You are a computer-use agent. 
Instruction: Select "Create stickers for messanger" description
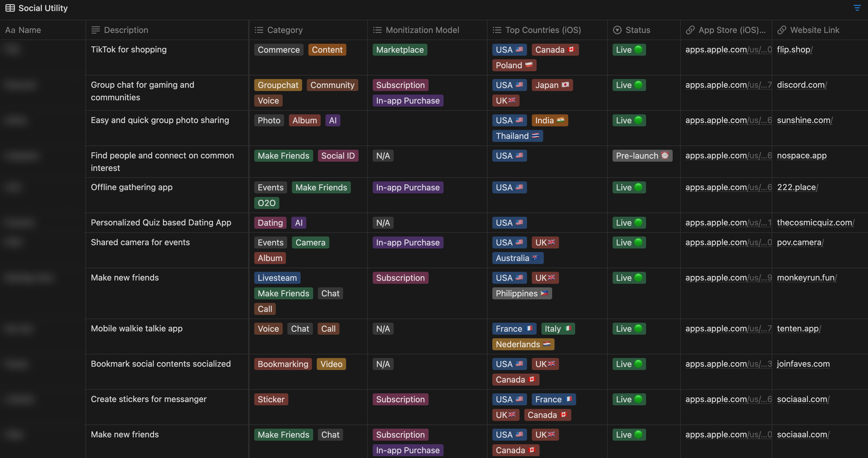pyautogui.click(x=149, y=399)
